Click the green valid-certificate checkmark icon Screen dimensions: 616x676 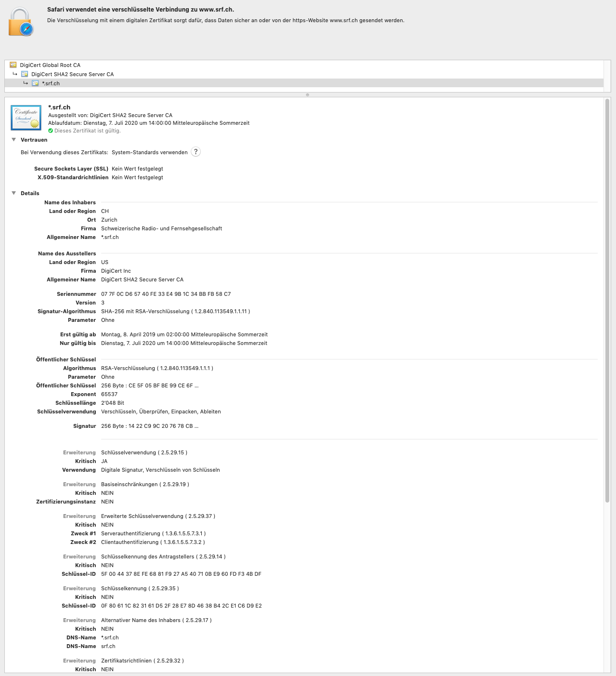pos(51,131)
